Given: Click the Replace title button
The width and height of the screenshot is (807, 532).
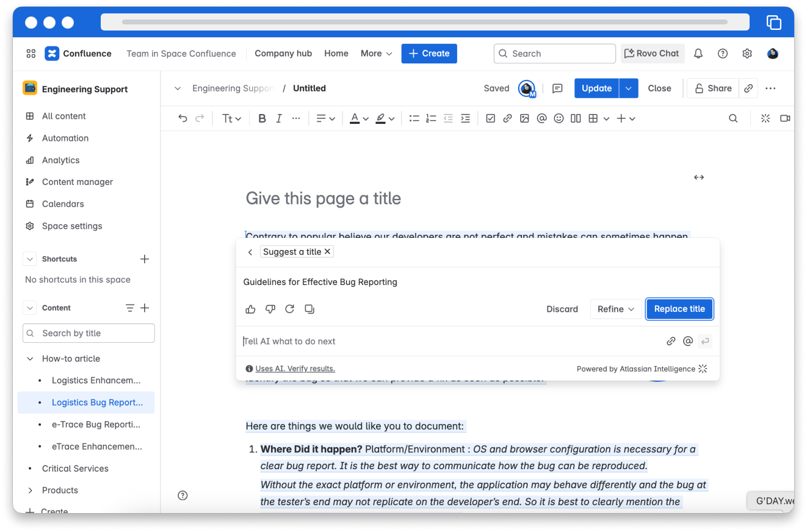Looking at the screenshot, I should (x=679, y=309).
